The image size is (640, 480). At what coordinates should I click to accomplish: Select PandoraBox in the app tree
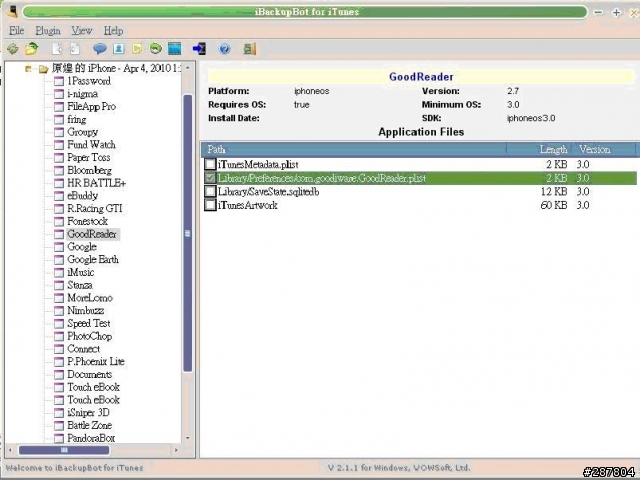pos(91,438)
